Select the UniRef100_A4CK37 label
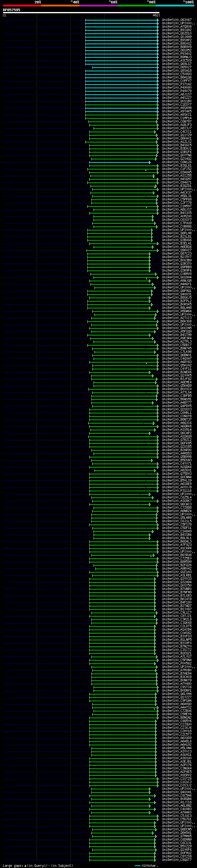This screenshot has width=197, height=868. [x=176, y=193]
